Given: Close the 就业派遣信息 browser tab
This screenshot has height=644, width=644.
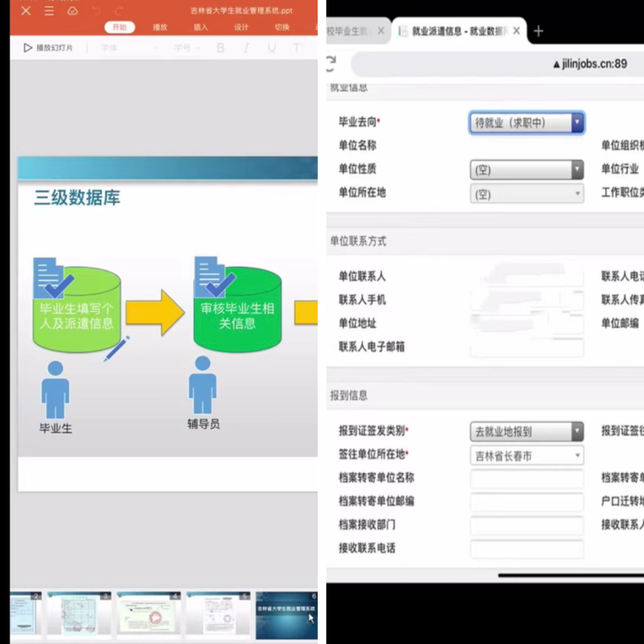Looking at the screenshot, I should (516, 31).
